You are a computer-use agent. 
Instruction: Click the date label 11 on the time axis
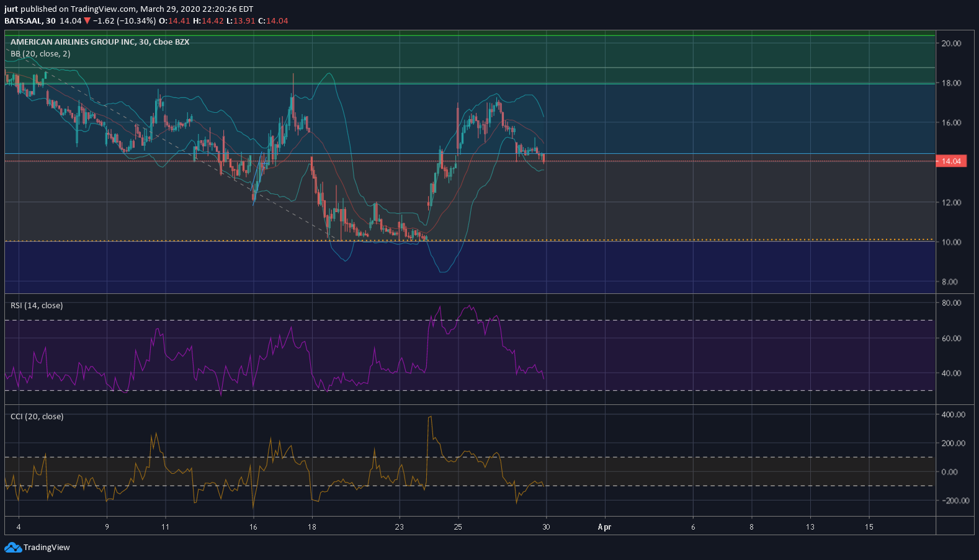pyautogui.click(x=165, y=527)
